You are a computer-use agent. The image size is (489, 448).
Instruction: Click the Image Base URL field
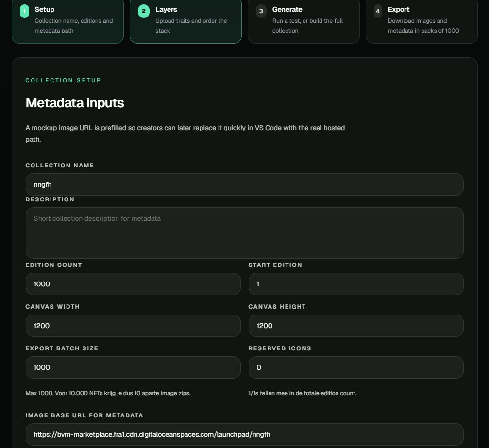pos(245,434)
